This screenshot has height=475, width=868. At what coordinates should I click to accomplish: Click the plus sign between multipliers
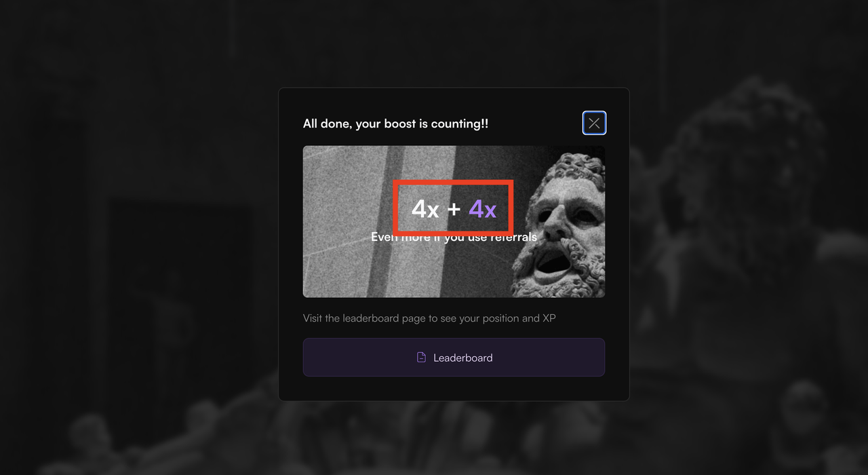pyautogui.click(x=454, y=210)
